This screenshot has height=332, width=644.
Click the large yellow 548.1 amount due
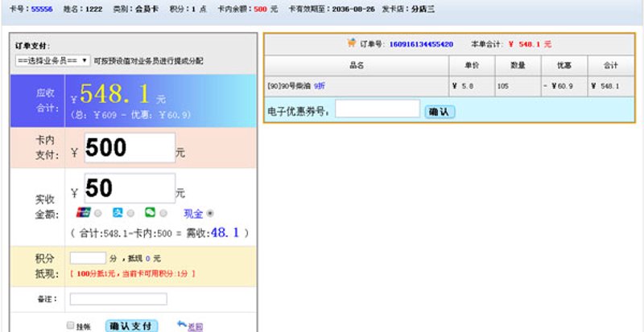(115, 94)
